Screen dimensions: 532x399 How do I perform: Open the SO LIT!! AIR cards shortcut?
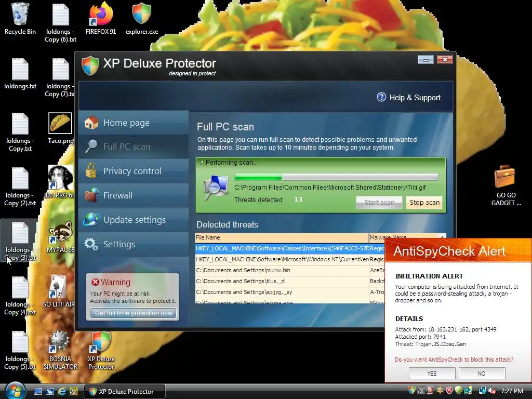point(58,291)
